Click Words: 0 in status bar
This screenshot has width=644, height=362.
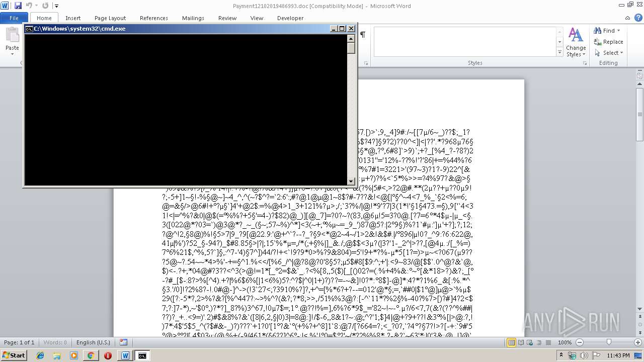(55, 342)
